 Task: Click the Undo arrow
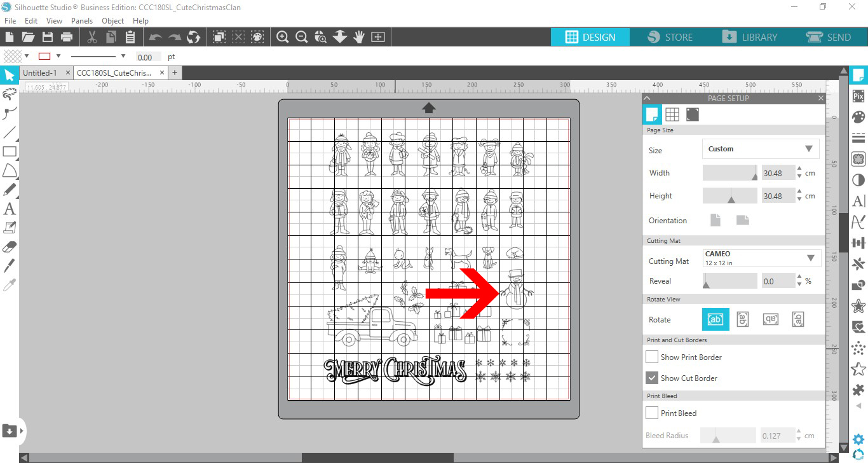point(156,37)
